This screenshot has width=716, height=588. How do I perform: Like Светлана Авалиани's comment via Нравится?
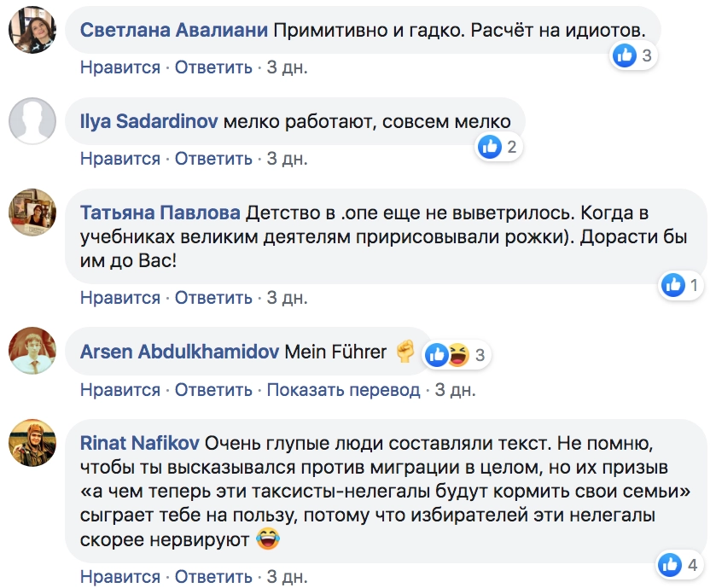[x=120, y=67]
